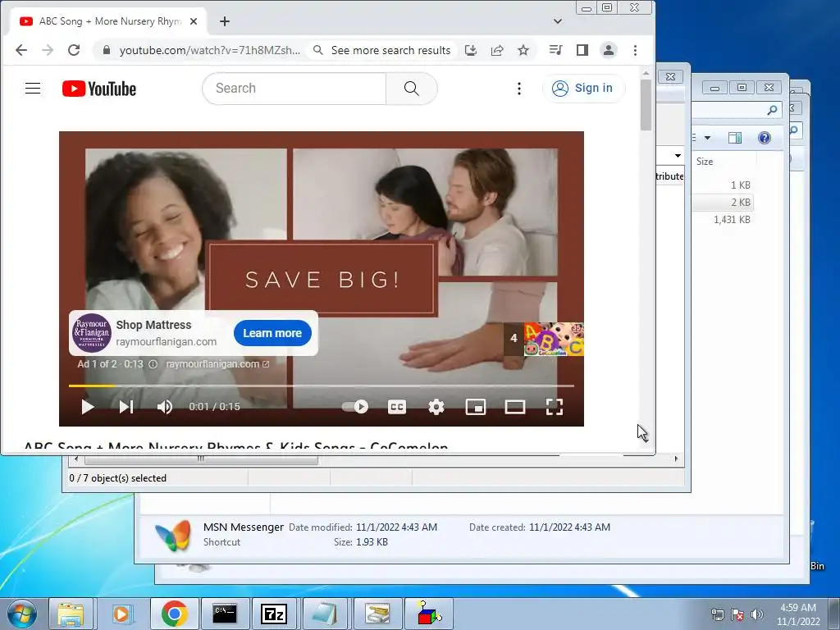840x630 pixels.
Task: Open Windows Explorer from taskbar
Action: (x=71, y=614)
